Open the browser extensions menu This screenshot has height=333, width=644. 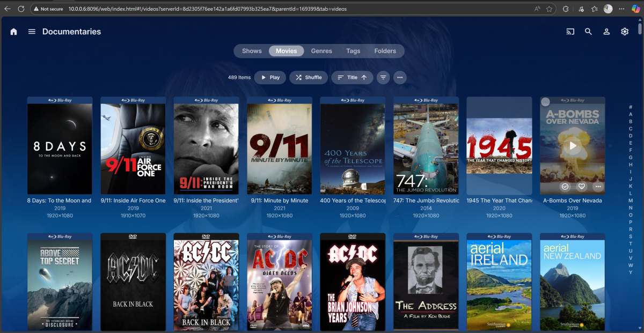(566, 9)
